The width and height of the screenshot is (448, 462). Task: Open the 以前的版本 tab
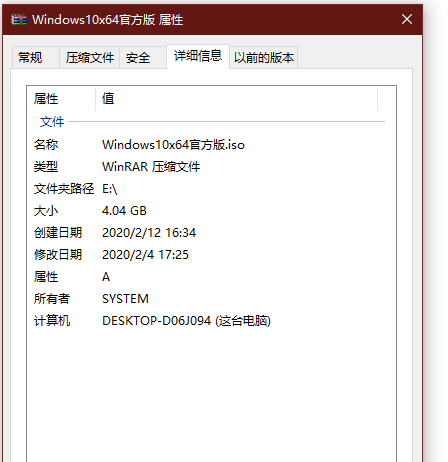click(264, 58)
